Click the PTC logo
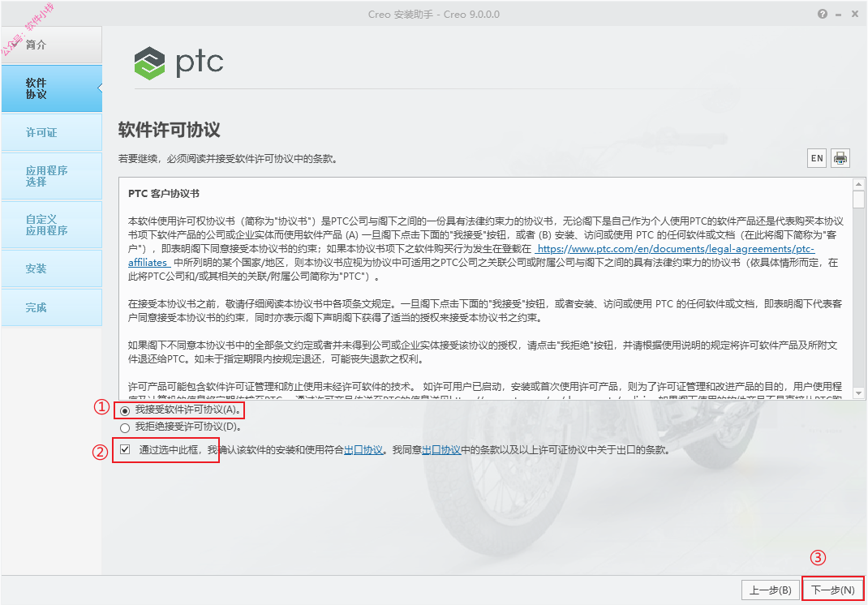Image resolution: width=868 pixels, height=605 pixels. coord(178,62)
